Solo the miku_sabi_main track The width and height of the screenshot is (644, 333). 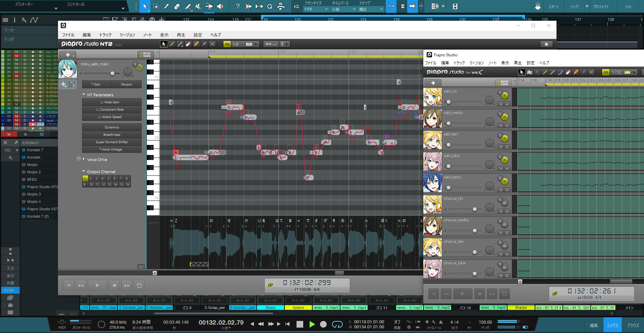(x=135, y=64)
